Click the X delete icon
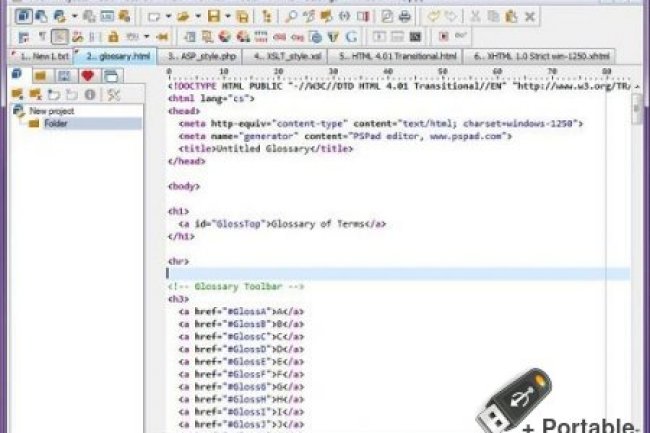Image resolution: width=650 pixels, height=433 pixels. click(x=529, y=17)
